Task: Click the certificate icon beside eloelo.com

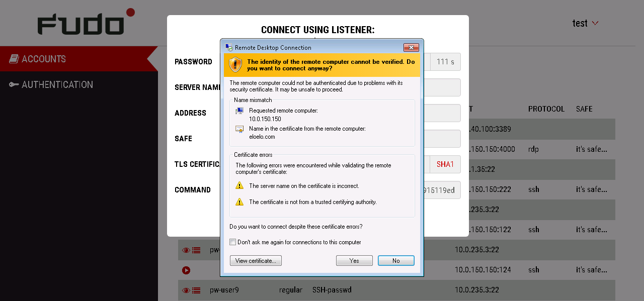Action: [x=239, y=129]
